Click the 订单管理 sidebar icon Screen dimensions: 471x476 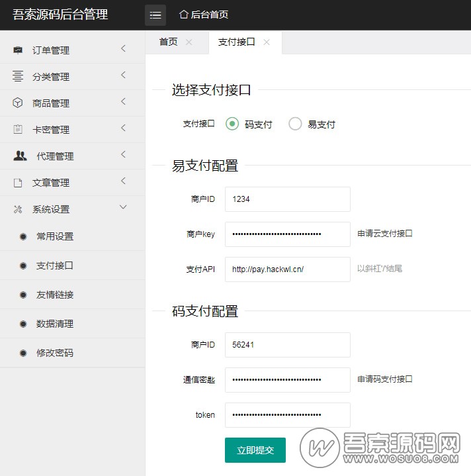[x=18, y=50]
